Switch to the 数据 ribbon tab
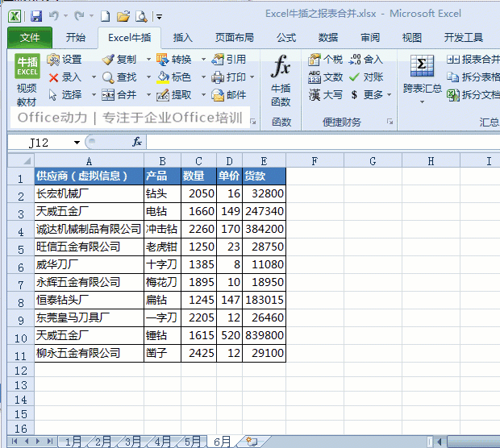This screenshot has height=448, width=500. [x=327, y=38]
